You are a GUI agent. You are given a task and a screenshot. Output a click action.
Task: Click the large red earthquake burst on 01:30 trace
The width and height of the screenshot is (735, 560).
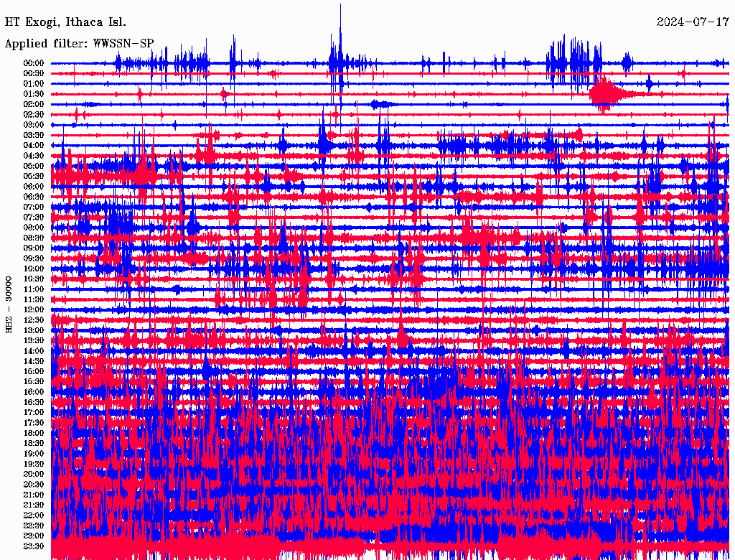[x=607, y=93]
